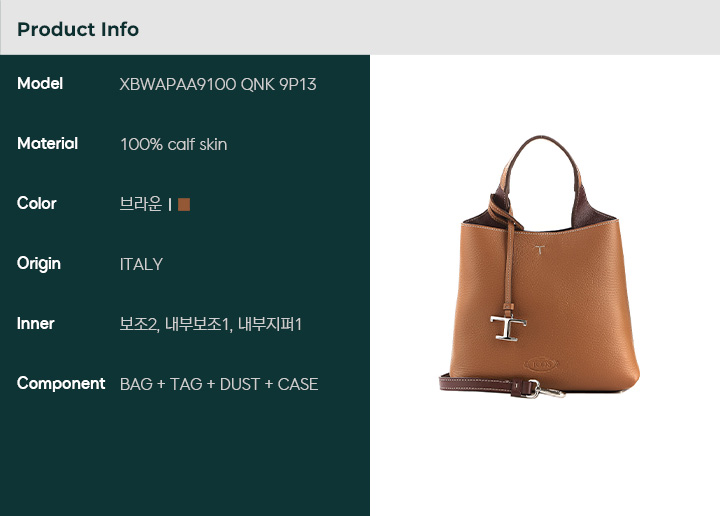Click BAG + TAG + DUST + CASE text
720x516 pixels.
[x=219, y=384]
